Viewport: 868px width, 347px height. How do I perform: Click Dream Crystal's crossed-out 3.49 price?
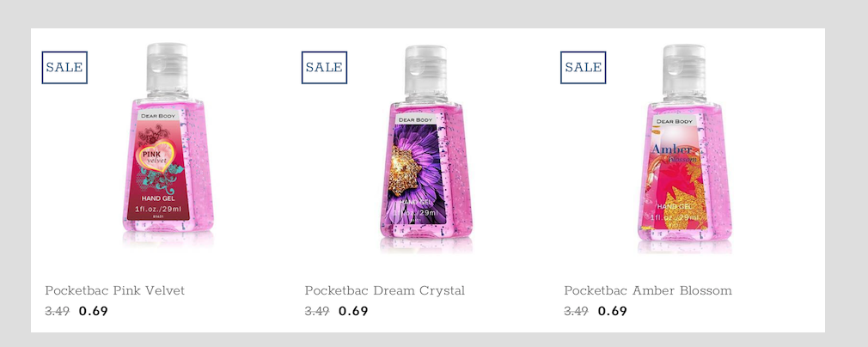tap(317, 311)
